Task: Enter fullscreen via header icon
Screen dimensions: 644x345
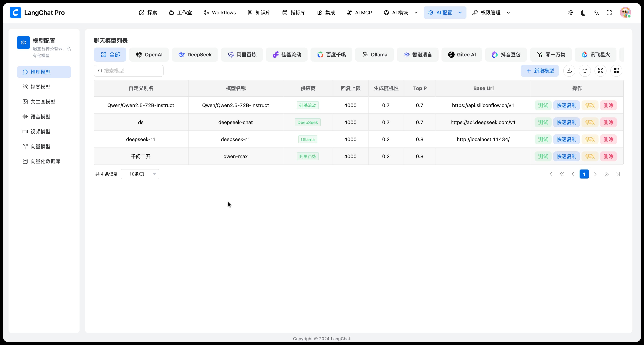Action: [x=609, y=13]
